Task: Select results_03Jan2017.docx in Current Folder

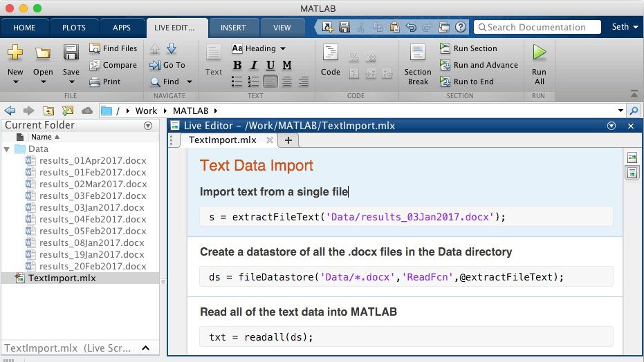Action: [92, 207]
